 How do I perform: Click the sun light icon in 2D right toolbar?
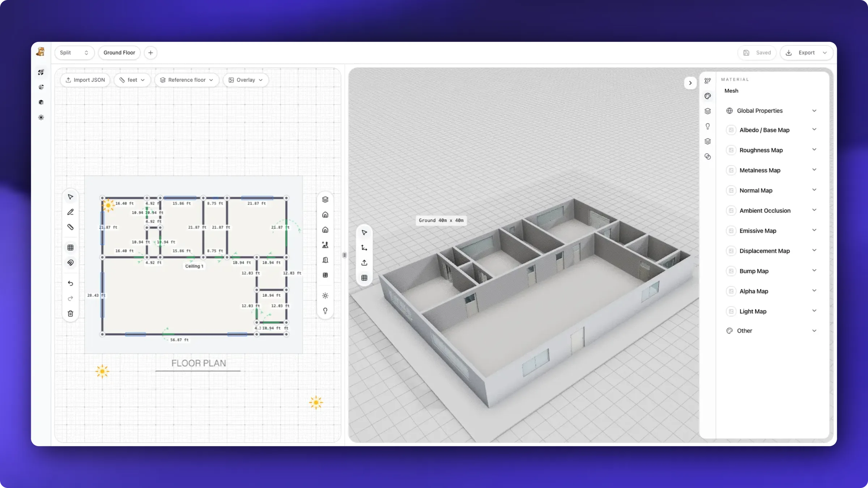[325, 296]
